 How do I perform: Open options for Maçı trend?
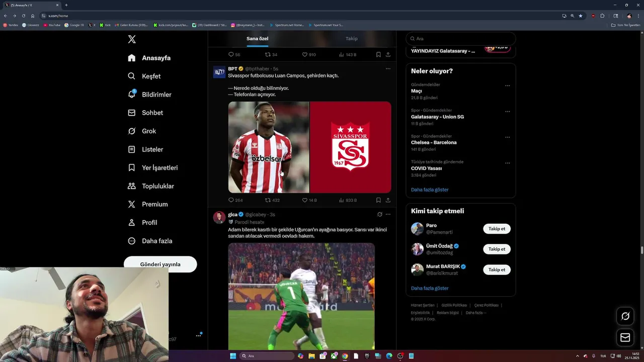tap(508, 85)
